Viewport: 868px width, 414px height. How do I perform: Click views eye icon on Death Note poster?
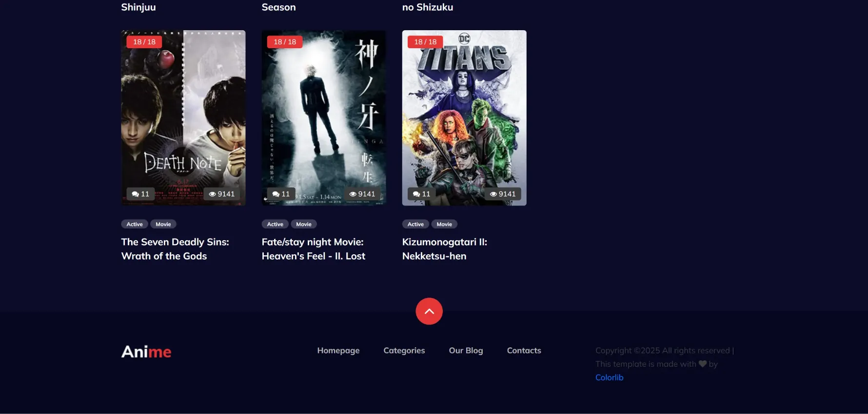pyautogui.click(x=212, y=194)
